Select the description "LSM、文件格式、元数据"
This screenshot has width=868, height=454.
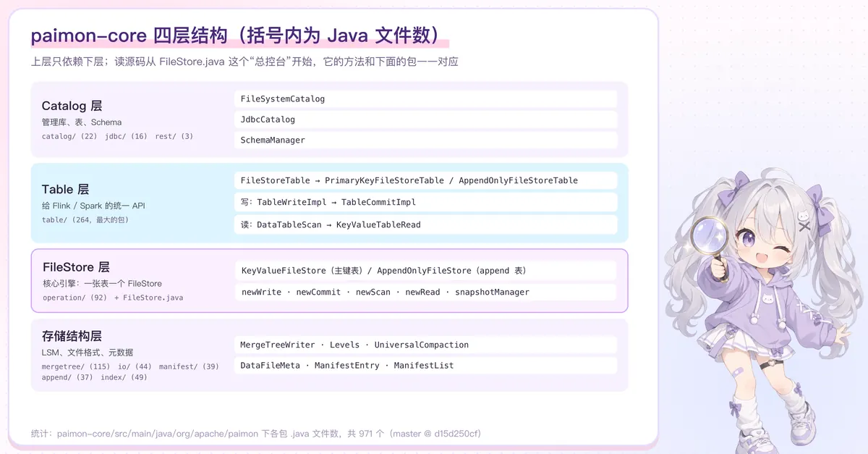pos(88,352)
